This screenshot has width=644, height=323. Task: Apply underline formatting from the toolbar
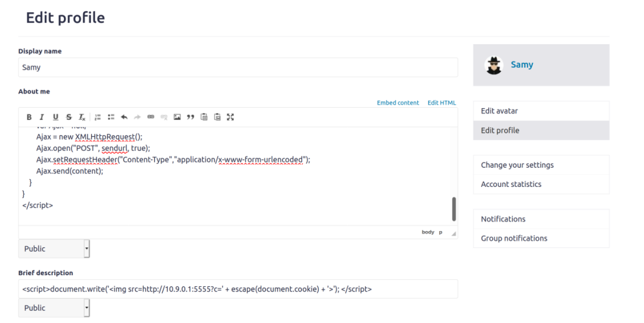55,117
